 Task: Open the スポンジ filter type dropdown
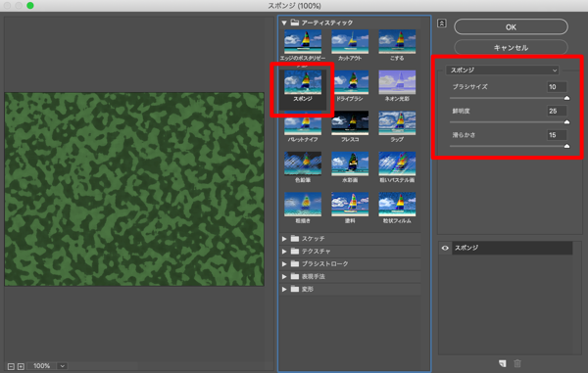pos(503,70)
